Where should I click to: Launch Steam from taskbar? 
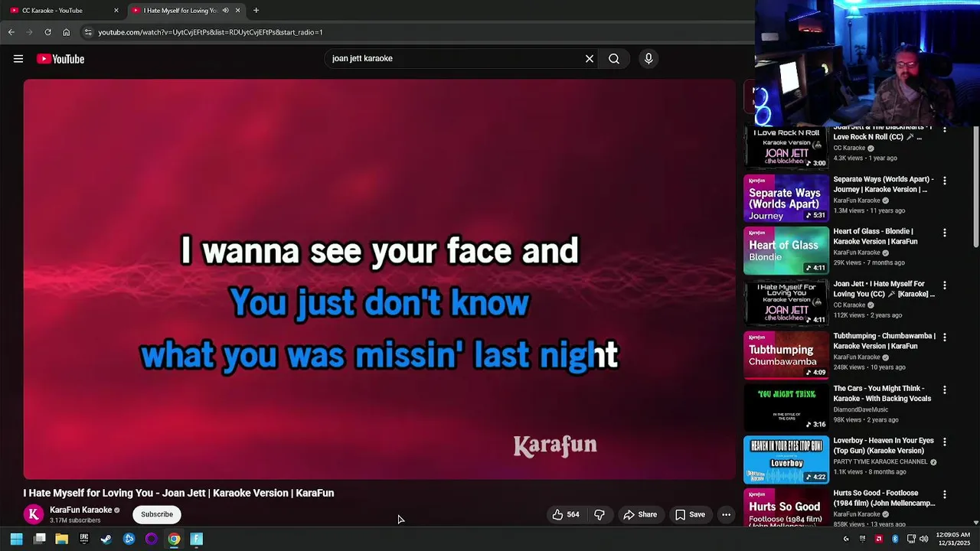point(106,539)
